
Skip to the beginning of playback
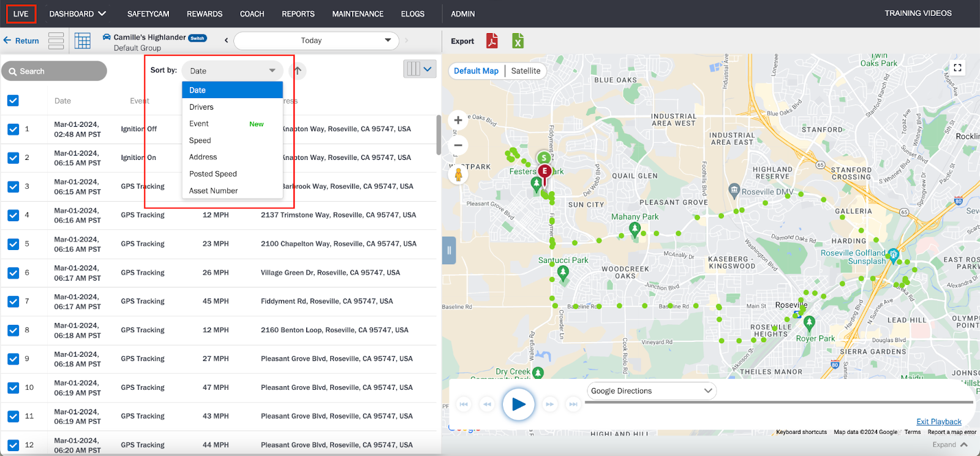[x=464, y=404]
